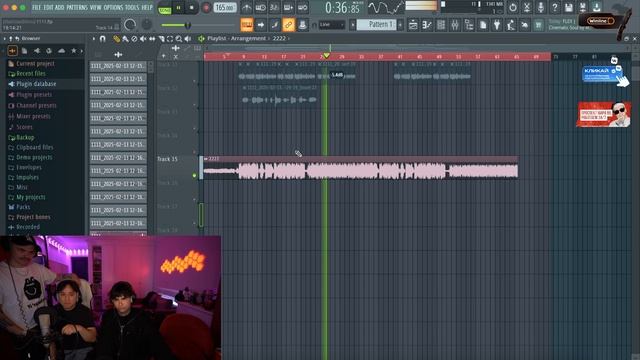Click the export download arrow icon
The height and width of the screenshot is (360, 640).
[596, 7]
